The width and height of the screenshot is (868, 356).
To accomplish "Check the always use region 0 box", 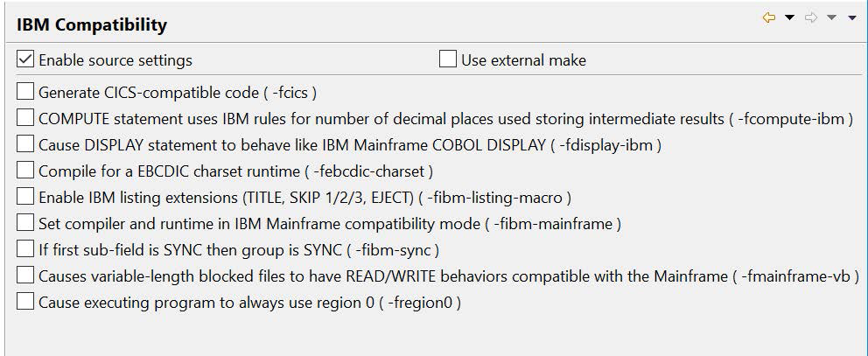I will coord(25,302).
